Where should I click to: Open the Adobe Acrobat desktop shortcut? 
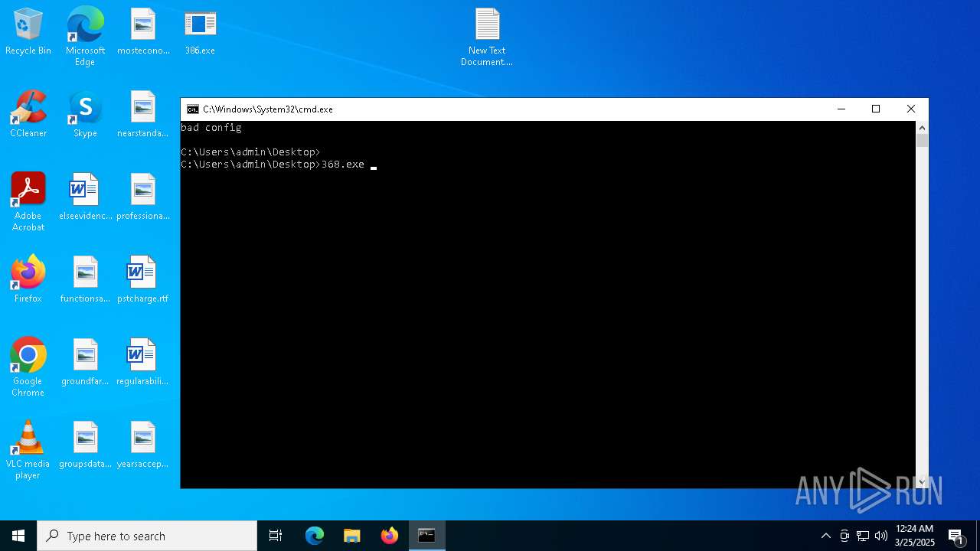click(28, 202)
